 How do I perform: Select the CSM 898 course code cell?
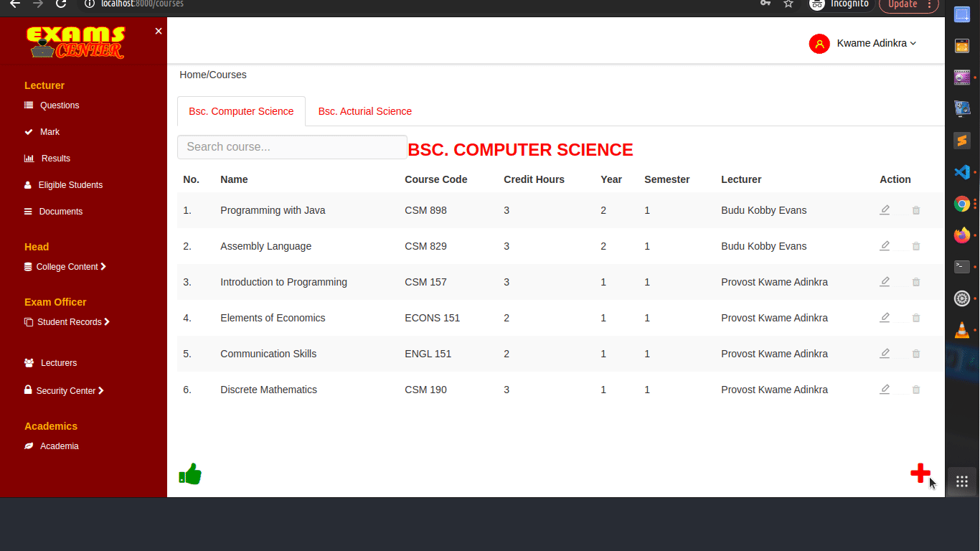(425, 210)
